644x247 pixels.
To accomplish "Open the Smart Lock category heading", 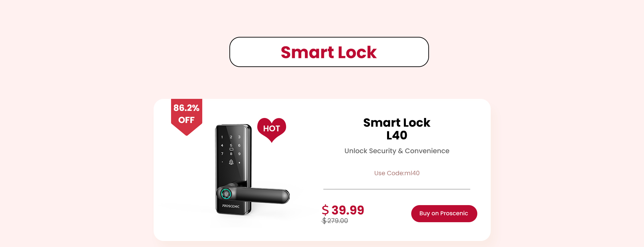I will 329,52.
